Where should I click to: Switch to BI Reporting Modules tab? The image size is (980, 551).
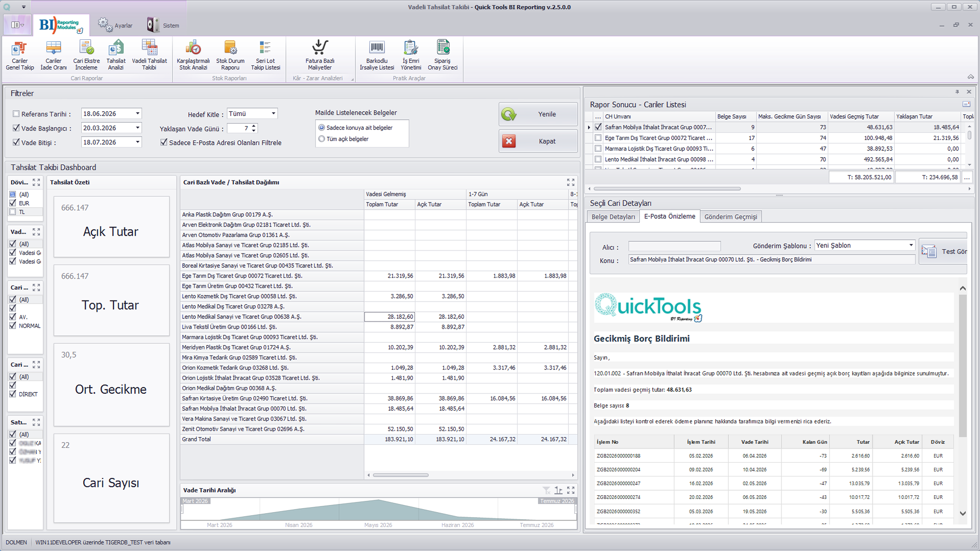tap(61, 25)
